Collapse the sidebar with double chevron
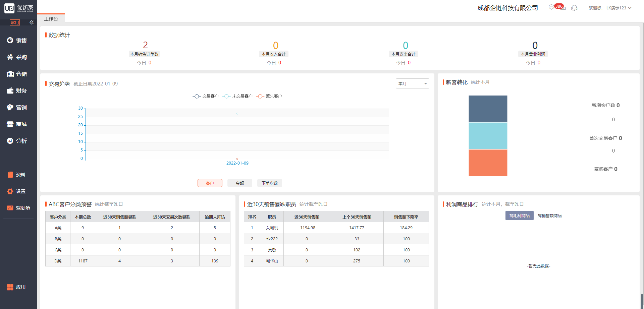 click(x=32, y=22)
